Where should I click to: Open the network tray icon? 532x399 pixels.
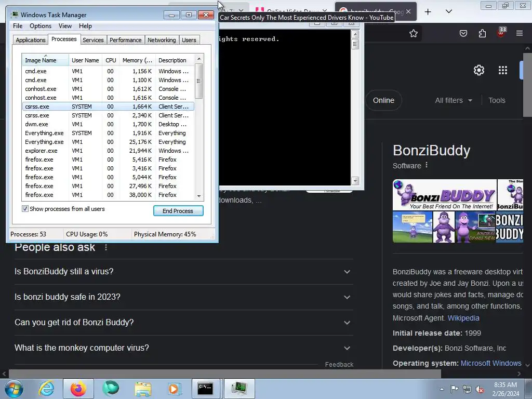pyautogui.click(x=467, y=389)
